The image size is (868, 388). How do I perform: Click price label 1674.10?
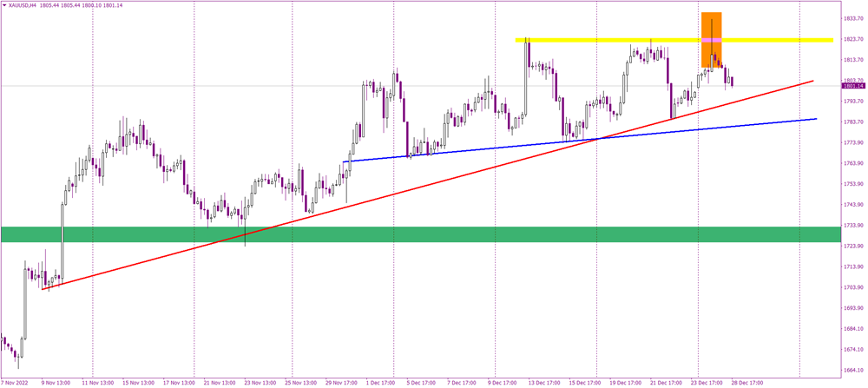point(852,349)
